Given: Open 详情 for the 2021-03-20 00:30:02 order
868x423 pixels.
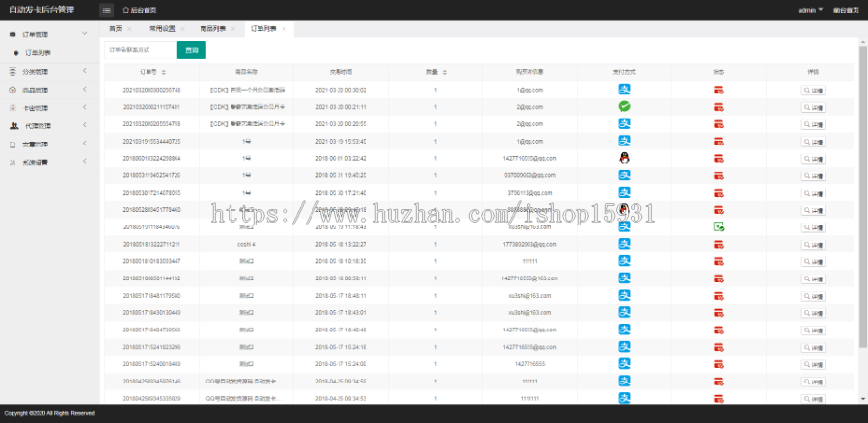Looking at the screenshot, I should (x=813, y=91).
